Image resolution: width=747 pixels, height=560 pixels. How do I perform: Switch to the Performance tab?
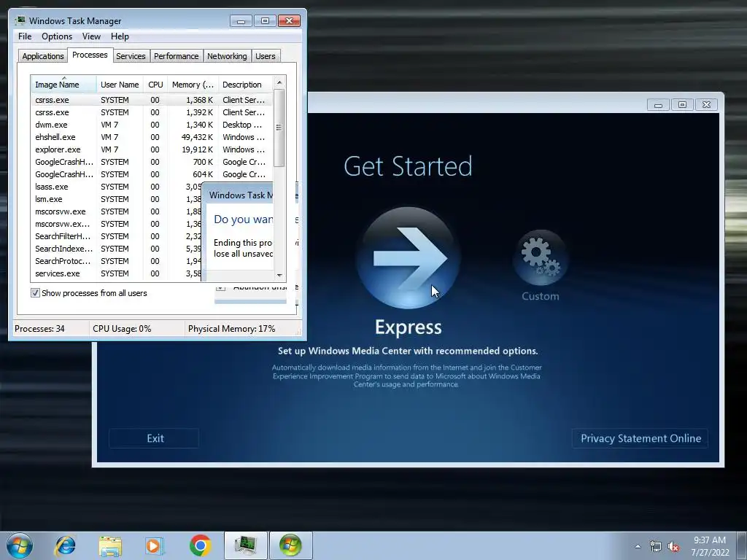pyautogui.click(x=177, y=56)
